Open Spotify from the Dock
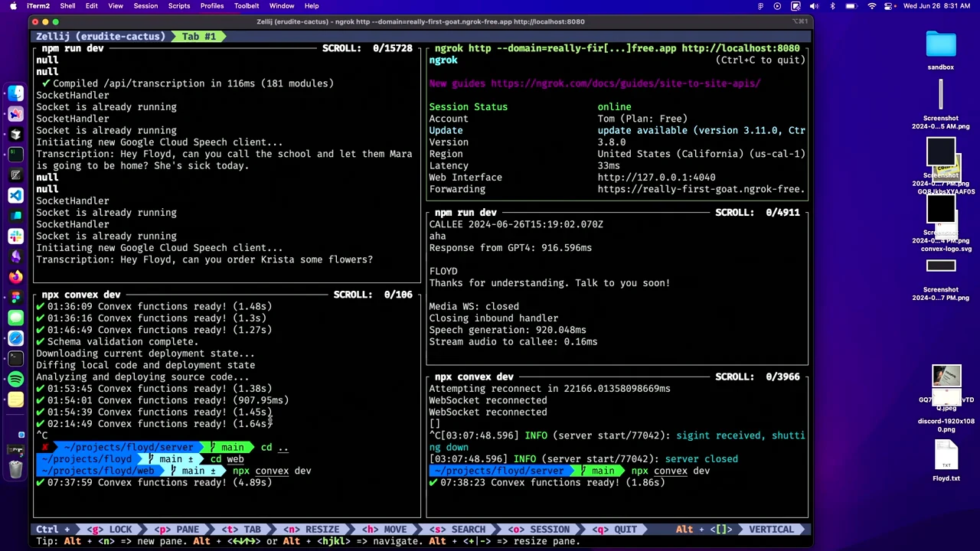 (15, 379)
